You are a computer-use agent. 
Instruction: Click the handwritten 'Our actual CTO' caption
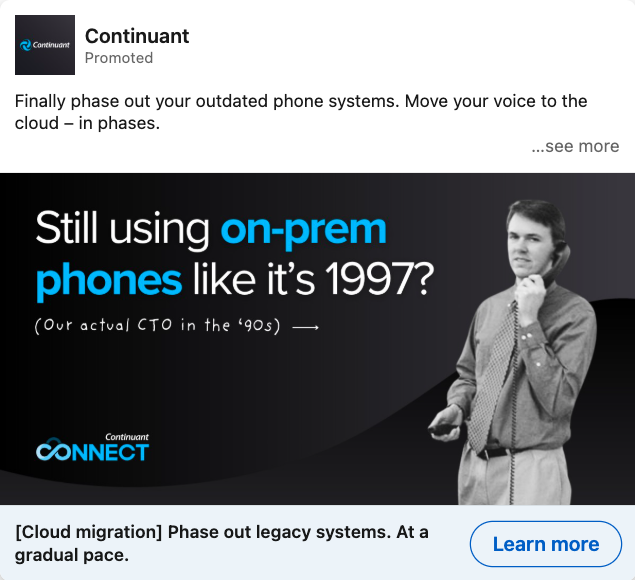[x=158, y=326]
